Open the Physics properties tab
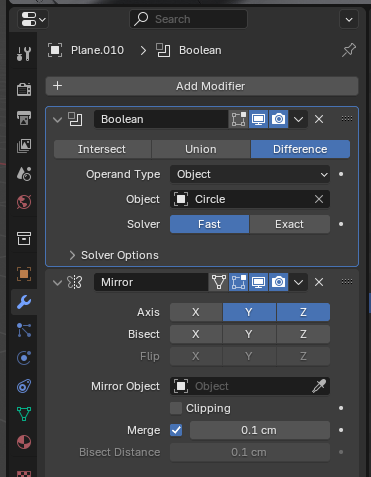371x477 pixels. pyautogui.click(x=24, y=358)
